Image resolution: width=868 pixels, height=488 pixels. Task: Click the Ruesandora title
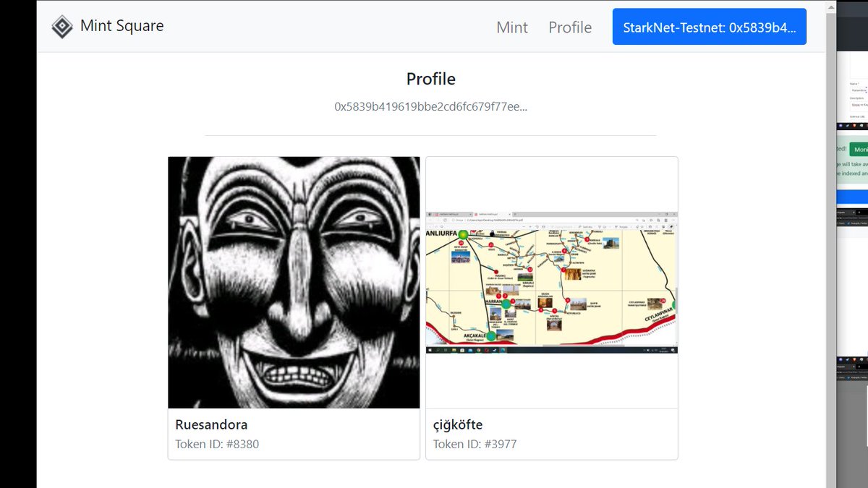(x=211, y=424)
